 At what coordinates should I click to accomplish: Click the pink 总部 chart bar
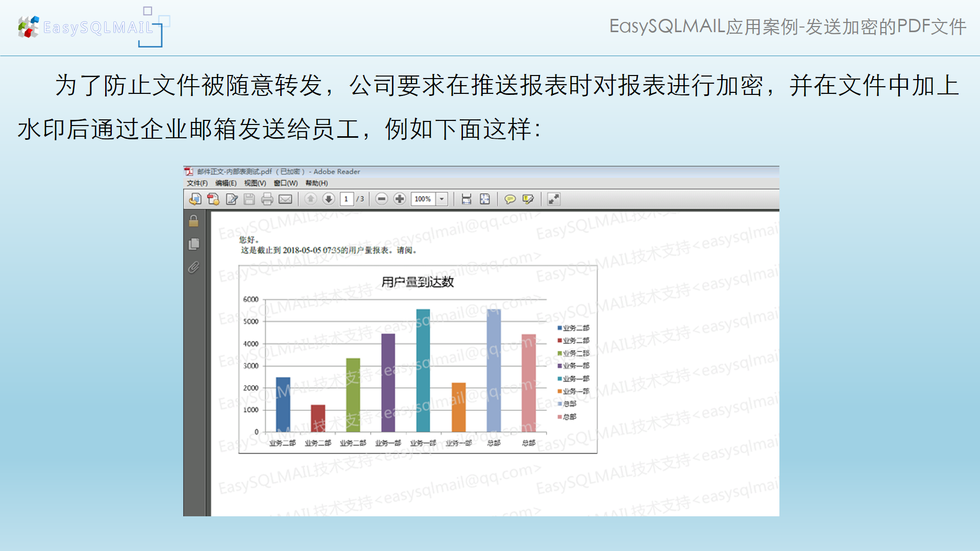point(529,383)
